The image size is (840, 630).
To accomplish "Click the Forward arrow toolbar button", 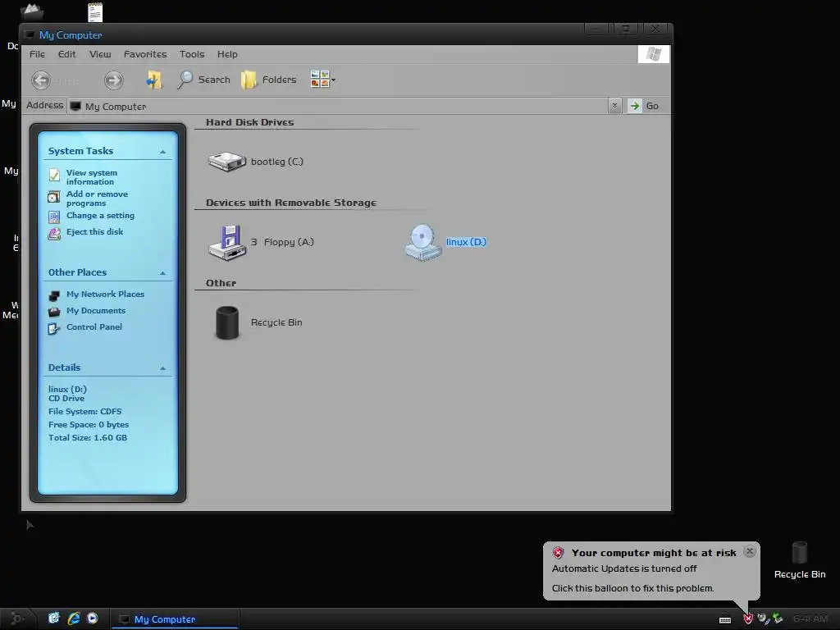I will tap(113, 80).
